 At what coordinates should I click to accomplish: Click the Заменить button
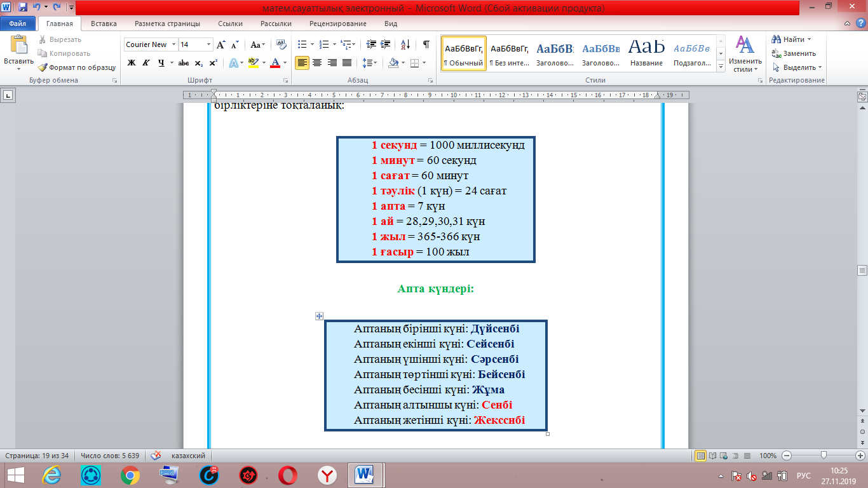coord(794,53)
